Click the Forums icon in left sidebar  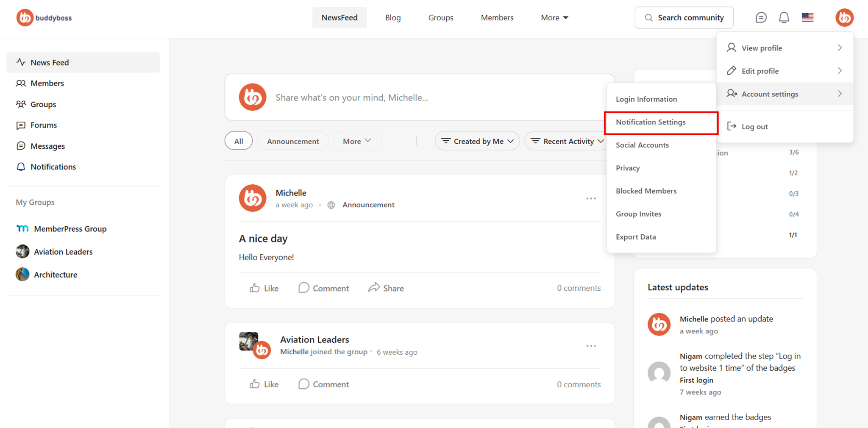pos(21,125)
